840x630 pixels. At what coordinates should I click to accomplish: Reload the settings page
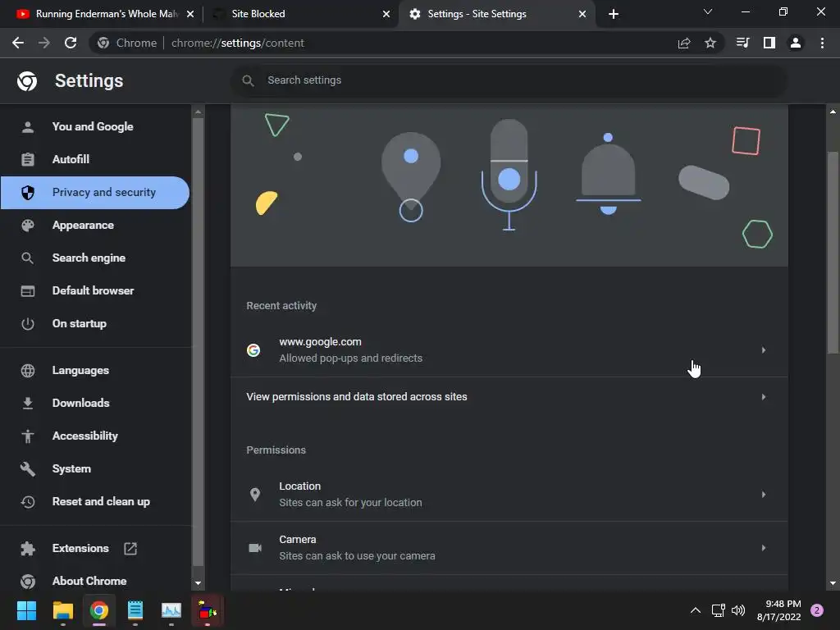click(71, 43)
